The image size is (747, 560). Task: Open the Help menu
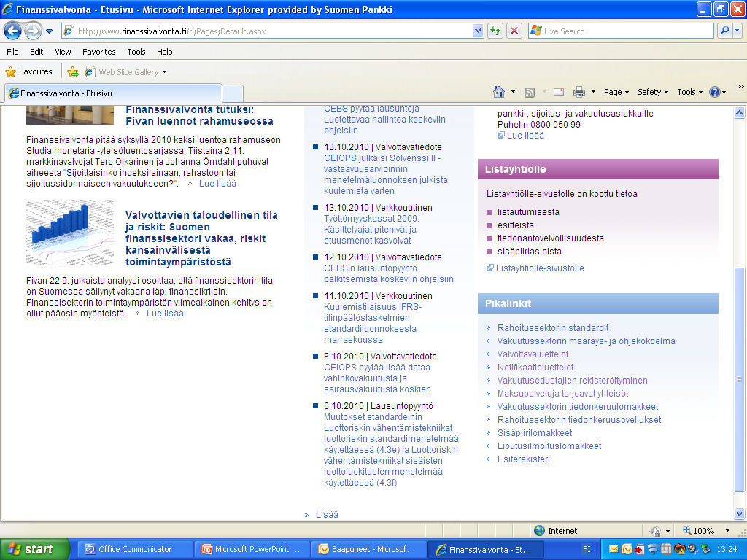click(x=164, y=52)
